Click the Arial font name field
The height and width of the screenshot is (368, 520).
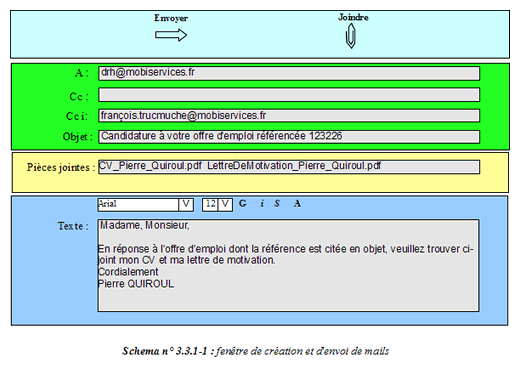pyautogui.click(x=138, y=205)
